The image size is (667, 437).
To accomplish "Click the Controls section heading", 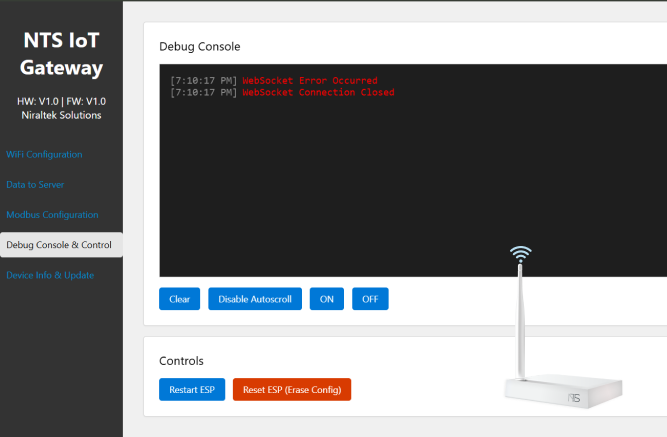I will pos(181,360).
